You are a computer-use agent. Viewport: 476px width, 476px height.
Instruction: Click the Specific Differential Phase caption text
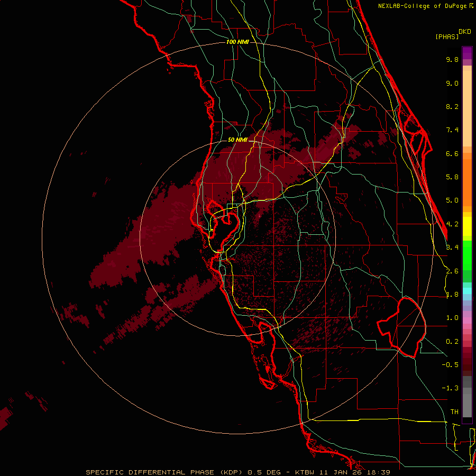pyautogui.click(x=237, y=472)
